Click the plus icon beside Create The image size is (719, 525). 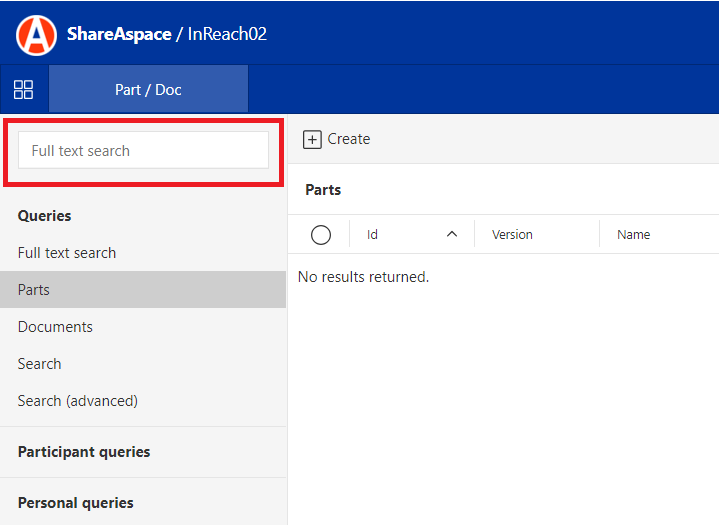click(312, 139)
